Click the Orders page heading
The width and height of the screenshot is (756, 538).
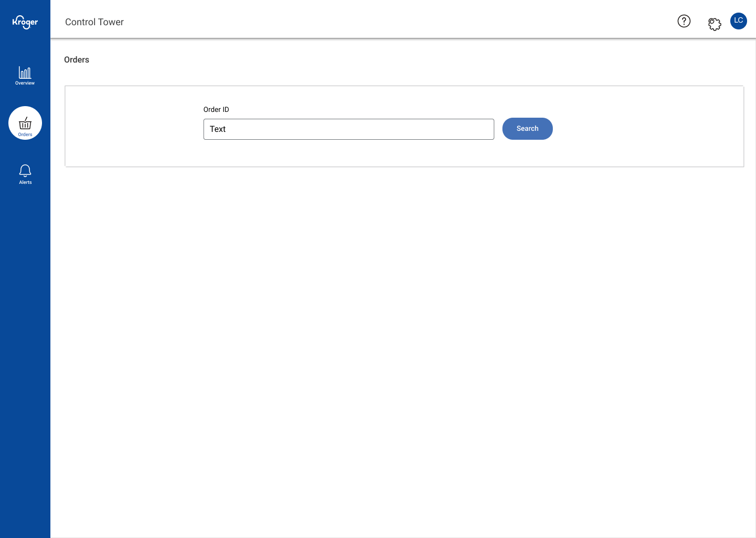coord(77,60)
